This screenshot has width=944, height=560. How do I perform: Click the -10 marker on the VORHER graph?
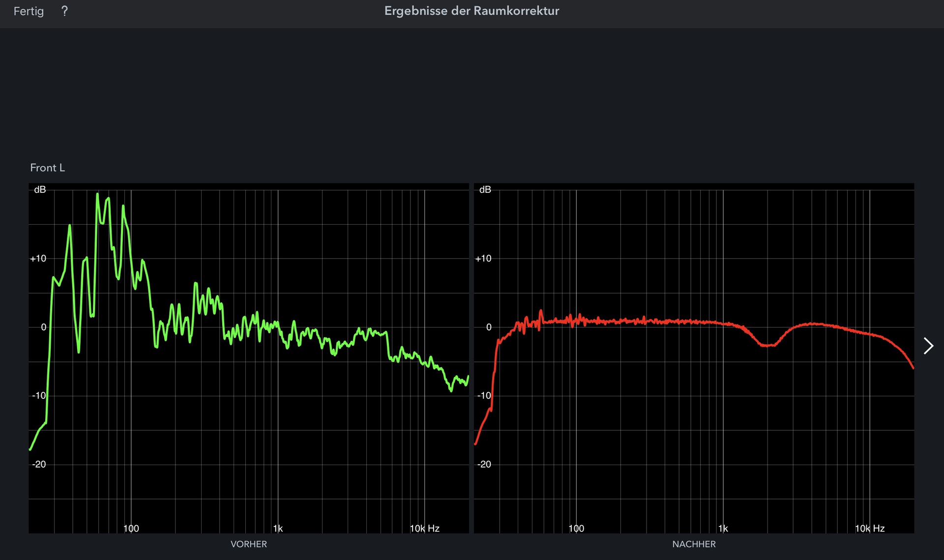click(x=39, y=396)
